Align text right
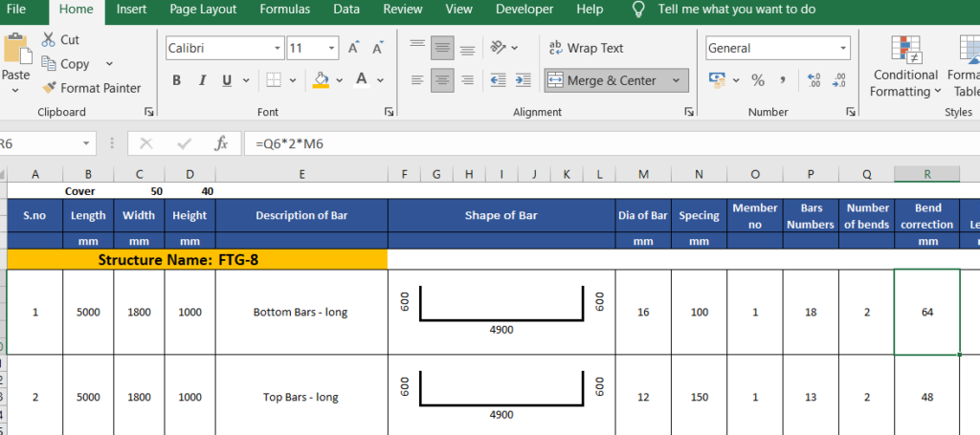Image resolution: width=980 pixels, height=435 pixels. pos(467,80)
